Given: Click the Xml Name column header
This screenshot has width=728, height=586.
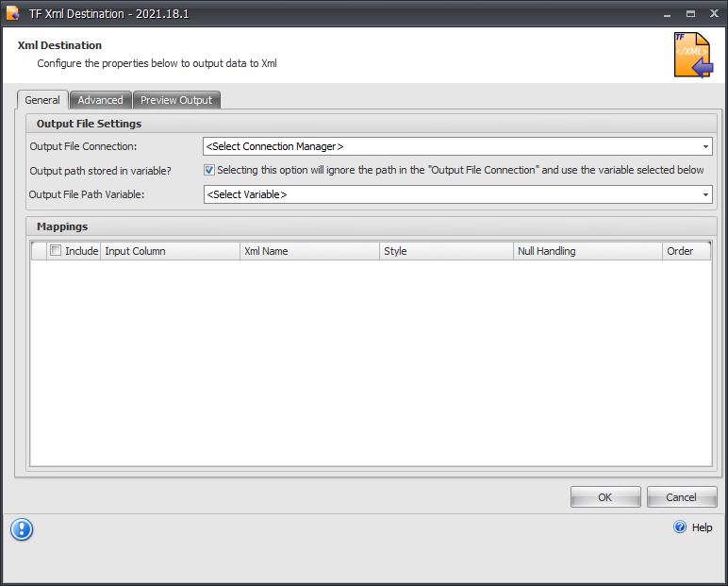Looking at the screenshot, I should [309, 251].
